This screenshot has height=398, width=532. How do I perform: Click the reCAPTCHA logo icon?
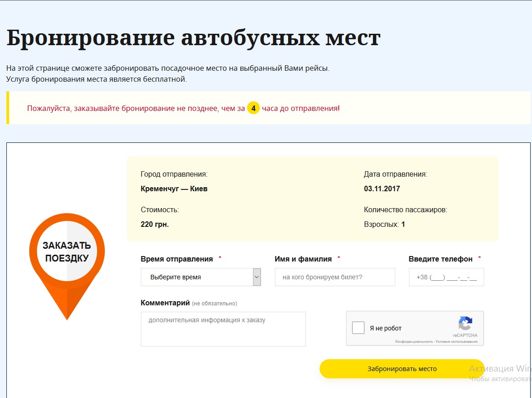point(465,324)
